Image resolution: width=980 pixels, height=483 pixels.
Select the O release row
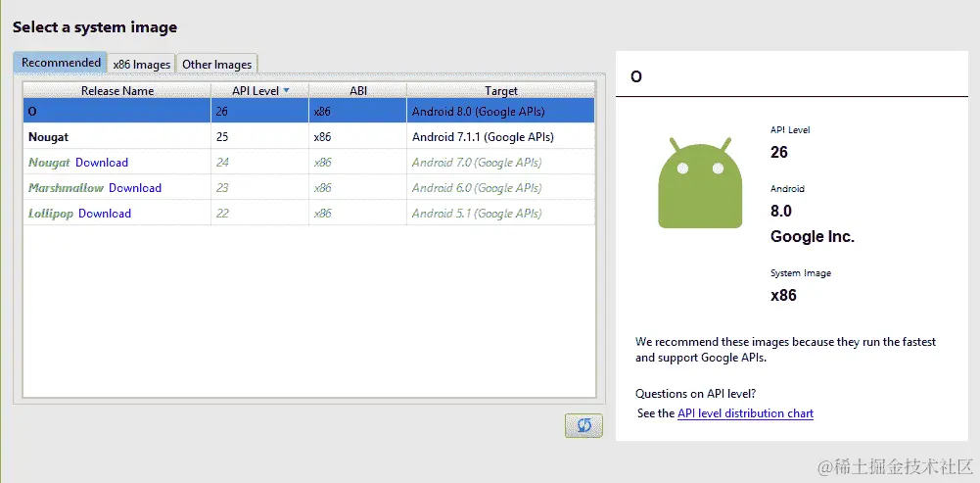pos(309,112)
